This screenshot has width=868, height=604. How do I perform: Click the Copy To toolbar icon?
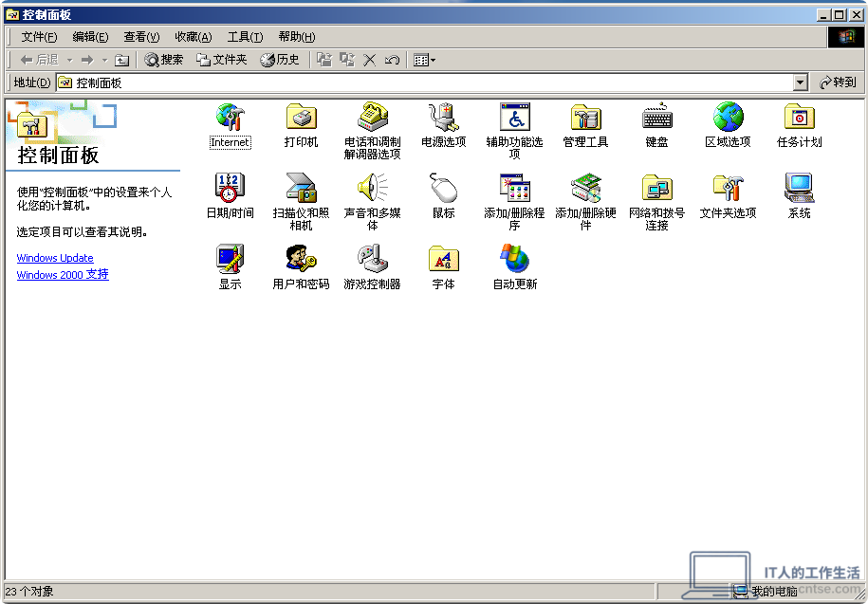click(x=347, y=60)
